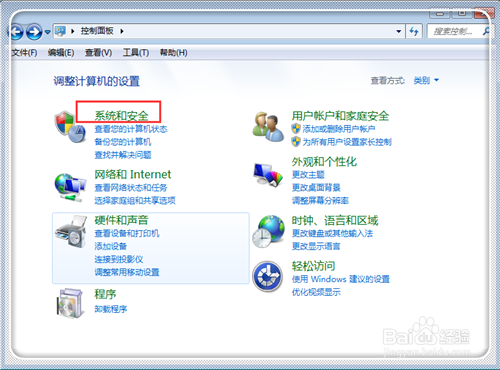Open the Ease of Access circular icon
Screen dimensions: 500x370
coord(268,276)
